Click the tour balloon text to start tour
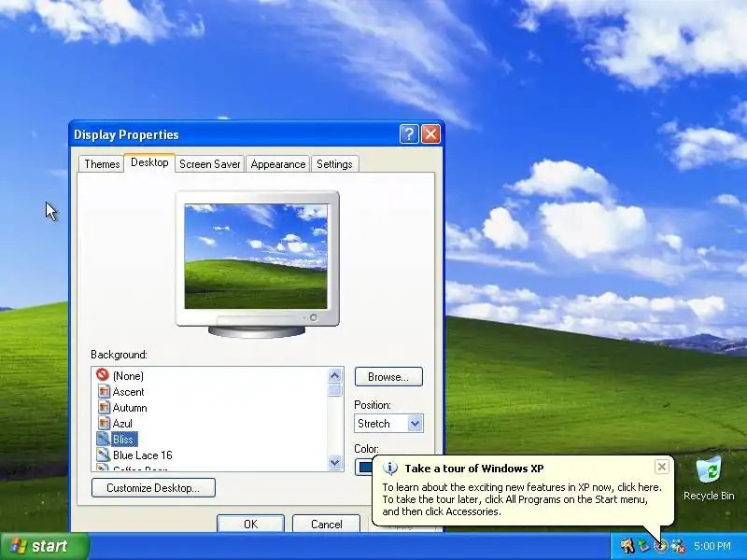 522,499
